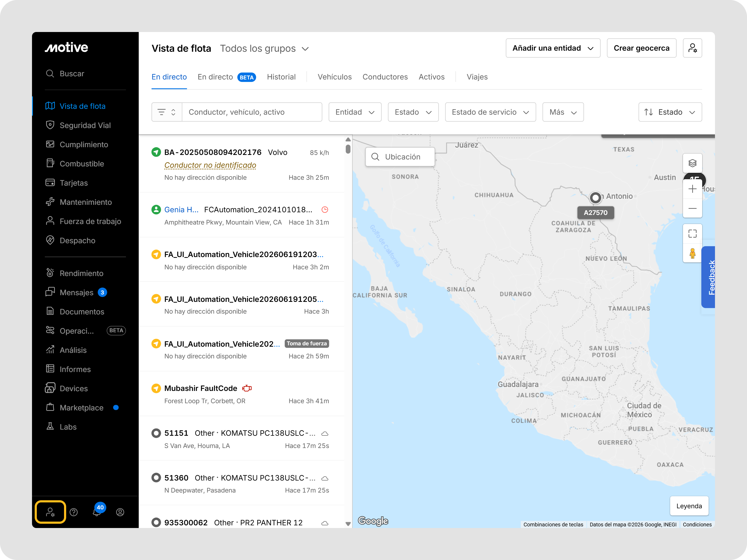
Task: Open the Feedback side tab
Action: (x=708, y=277)
